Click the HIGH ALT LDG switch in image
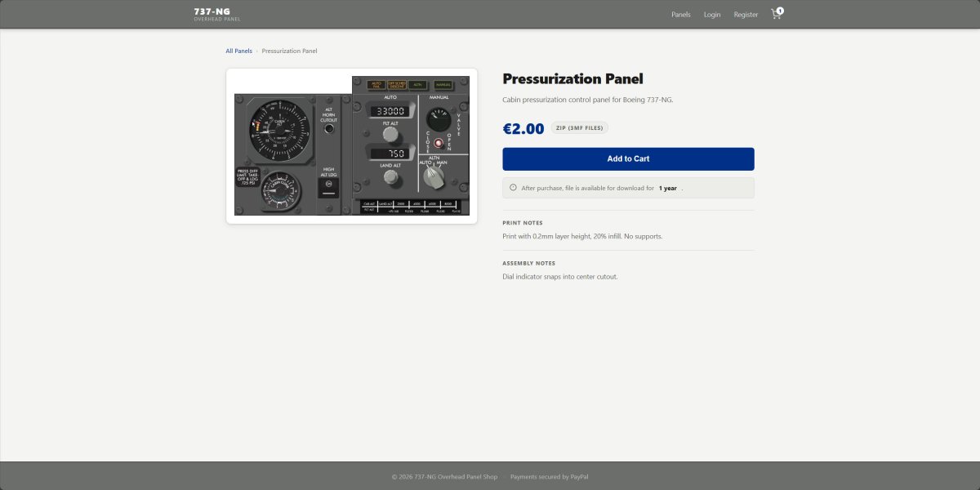The height and width of the screenshot is (490, 980). pos(328,186)
